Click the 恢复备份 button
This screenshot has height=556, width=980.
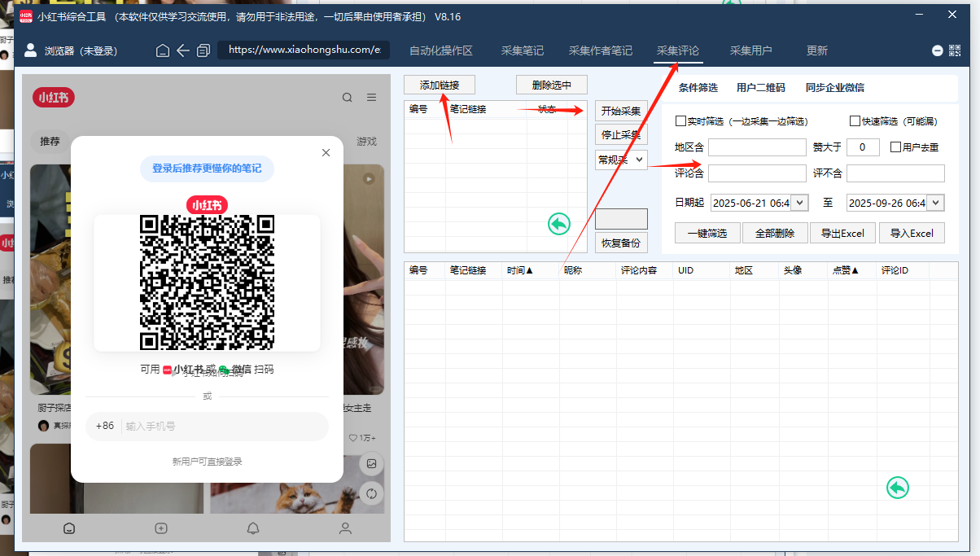point(621,243)
